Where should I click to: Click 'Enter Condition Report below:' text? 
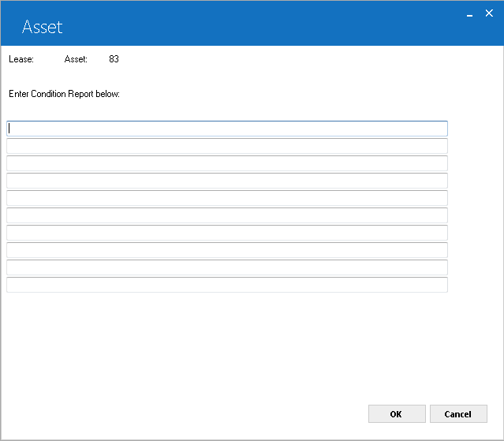point(65,94)
